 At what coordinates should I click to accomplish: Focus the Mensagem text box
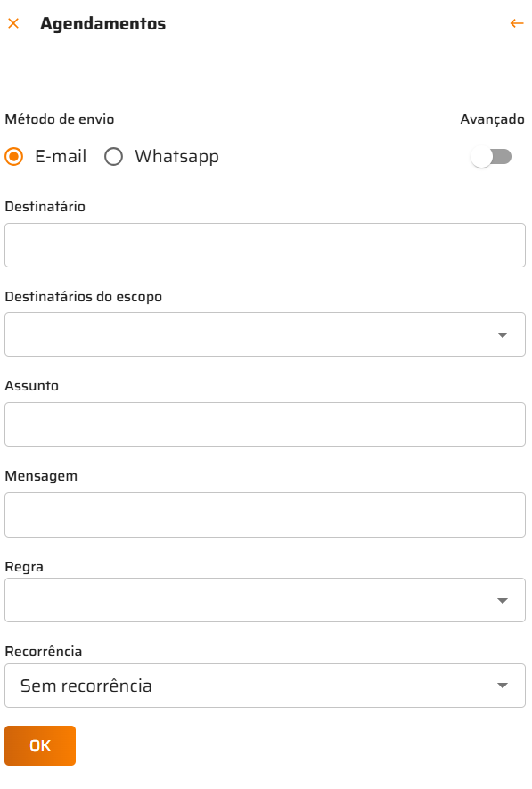pos(265,514)
